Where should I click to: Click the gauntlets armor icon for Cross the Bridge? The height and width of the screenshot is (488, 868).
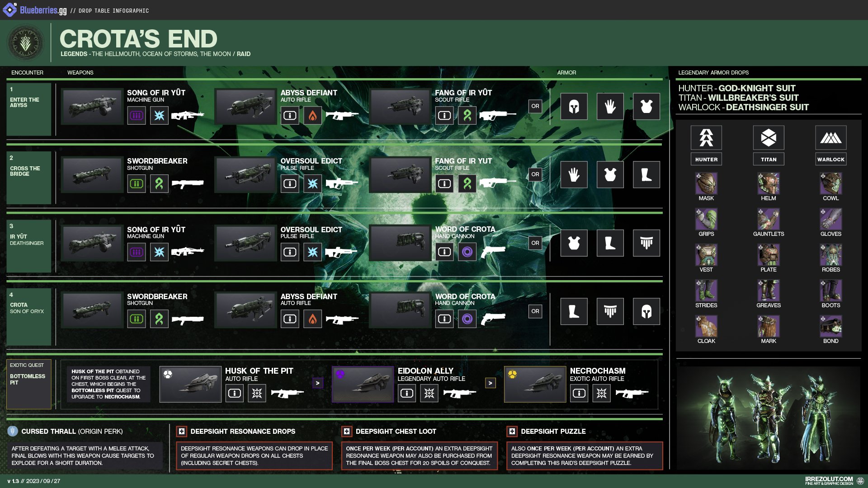tap(574, 174)
